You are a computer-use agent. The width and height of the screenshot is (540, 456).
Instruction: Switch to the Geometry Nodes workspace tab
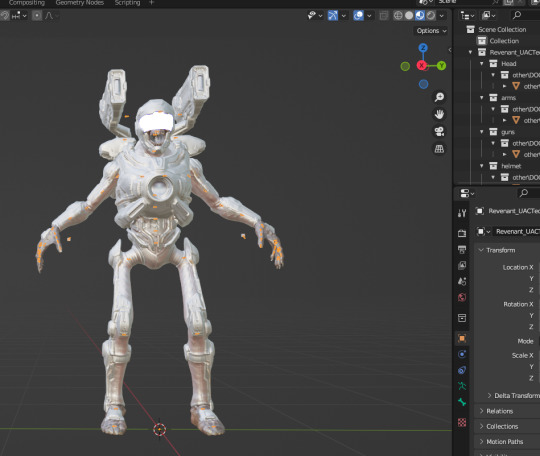pyautogui.click(x=80, y=3)
